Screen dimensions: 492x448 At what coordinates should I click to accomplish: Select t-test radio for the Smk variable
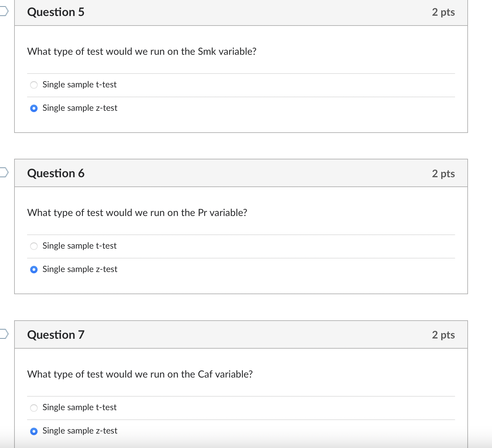click(34, 85)
